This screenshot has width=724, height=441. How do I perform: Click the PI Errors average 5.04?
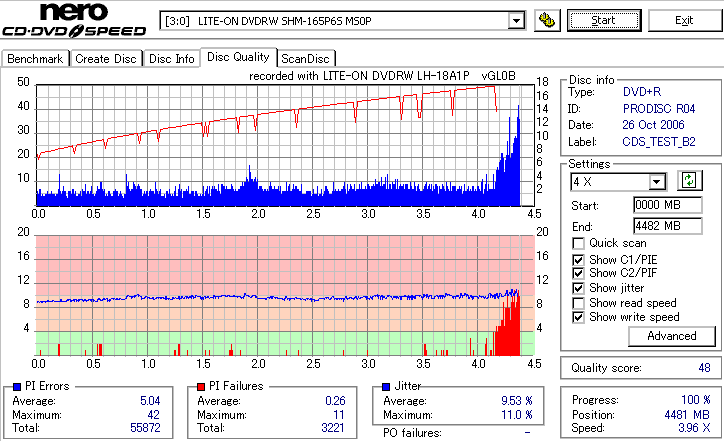[x=150, y=401]
